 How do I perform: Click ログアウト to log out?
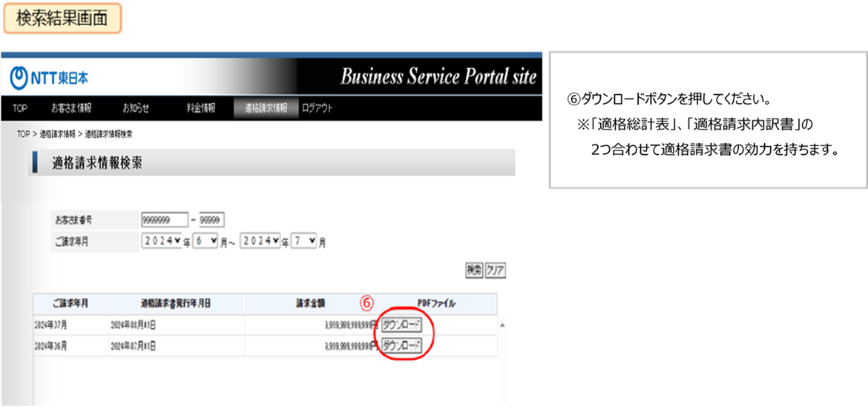coord(317,108)
